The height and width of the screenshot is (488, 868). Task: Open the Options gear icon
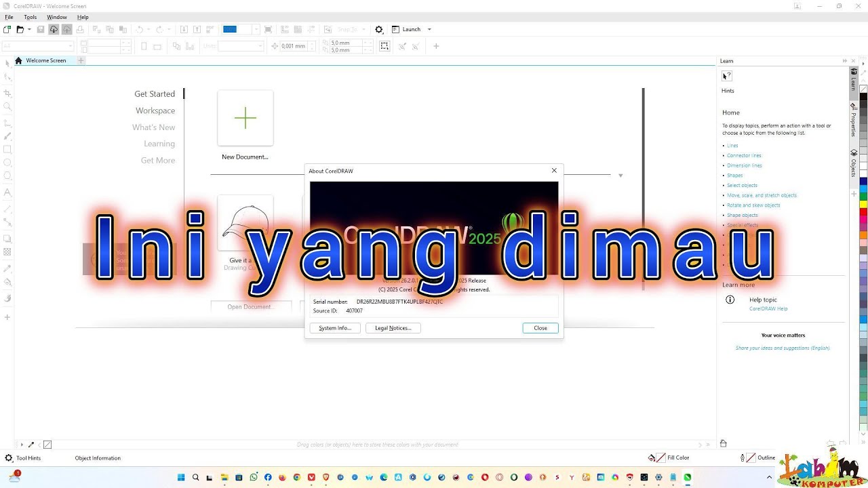pyautogui.click(x=379, y=29)
